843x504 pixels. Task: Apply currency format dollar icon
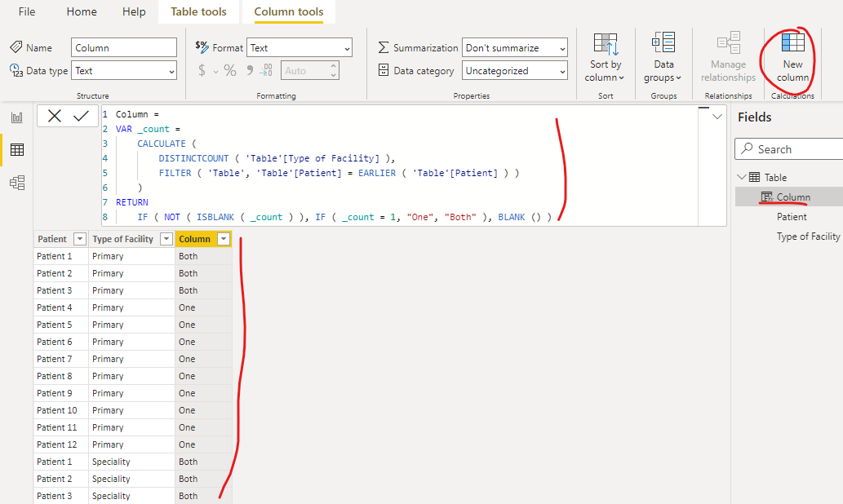(x=202, y=70)
